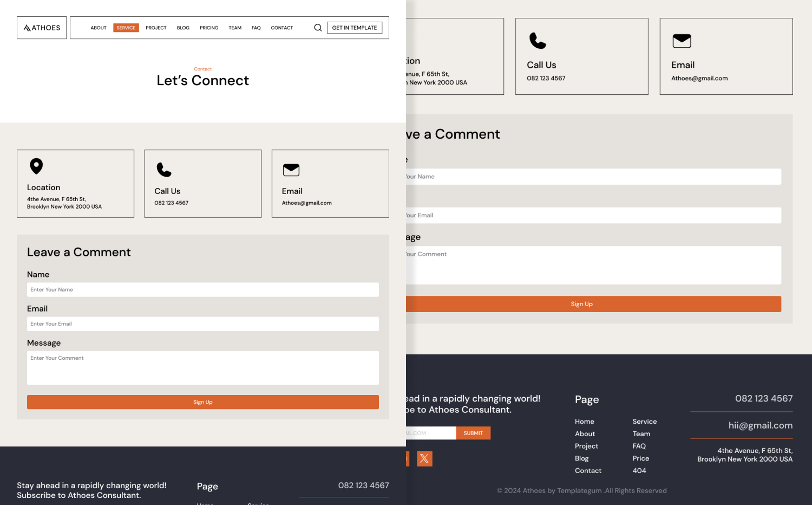Click the Athoes logo in header
This screenshot has width=812, height=505.
click(x=42, y=28)
